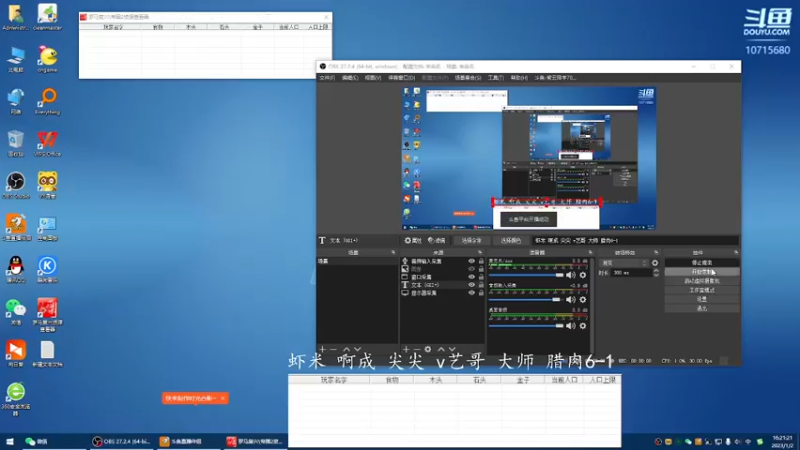The height and width of the screenshot is (450, 800).
Task: Start the virtual camera
Action: [702, 281]
